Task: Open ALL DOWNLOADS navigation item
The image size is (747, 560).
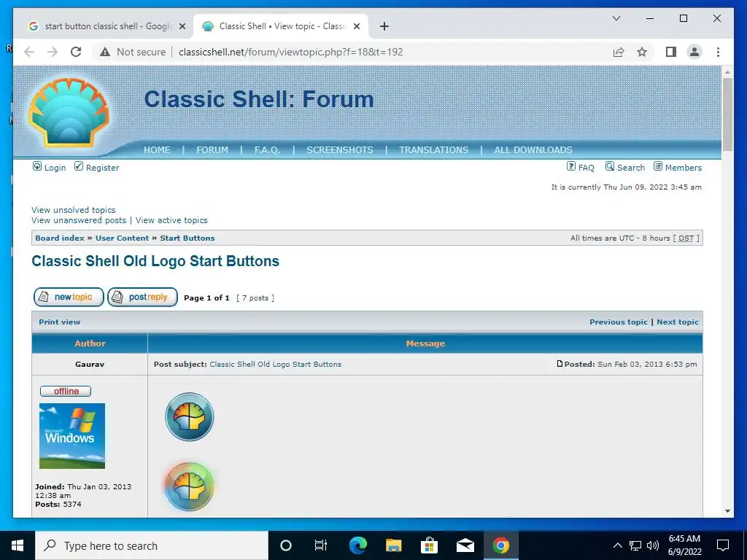Action: click(533, 150)
